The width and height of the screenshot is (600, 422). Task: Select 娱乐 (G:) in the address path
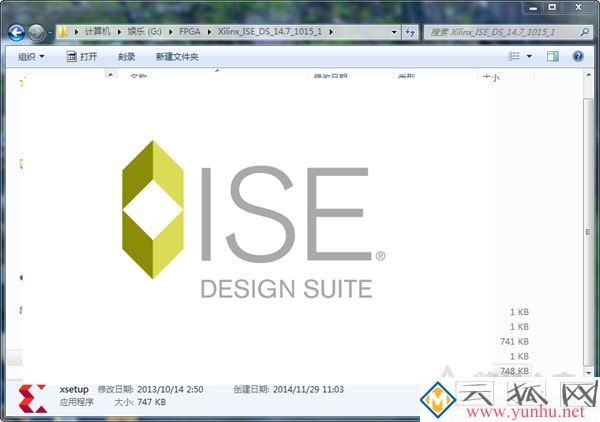point(145,31)
